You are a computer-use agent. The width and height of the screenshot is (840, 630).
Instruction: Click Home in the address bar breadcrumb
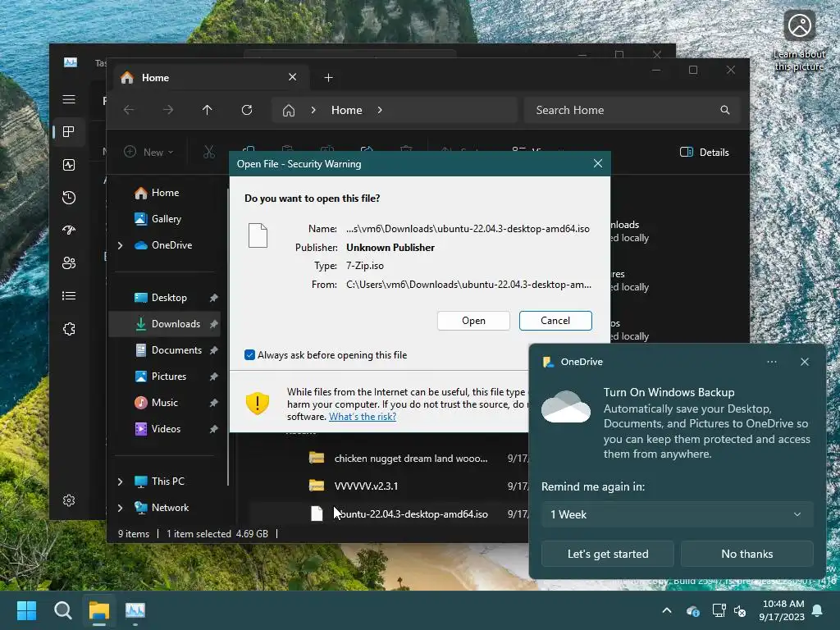(347, 110)
